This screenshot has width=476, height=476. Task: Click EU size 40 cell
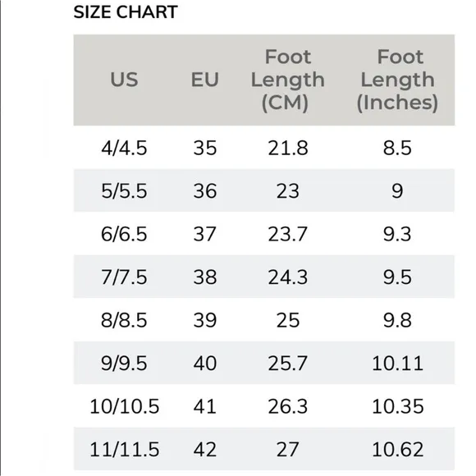pyautogui.click(x=205, y=364)
